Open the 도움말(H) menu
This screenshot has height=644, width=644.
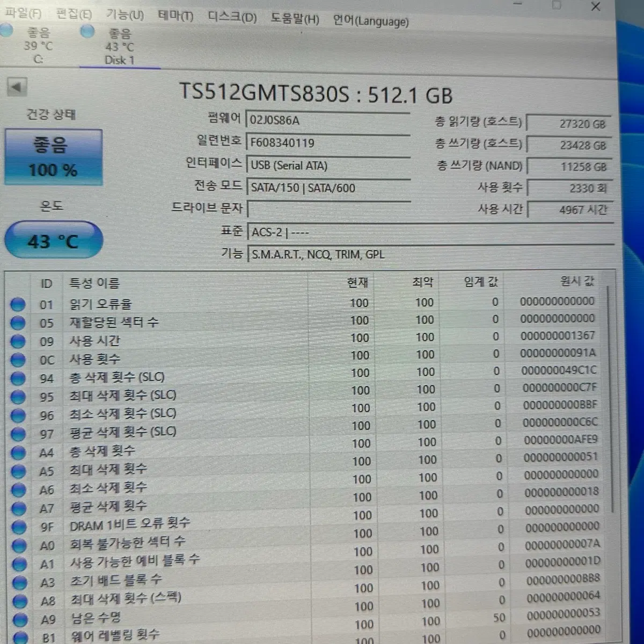[x=295, y=19]
